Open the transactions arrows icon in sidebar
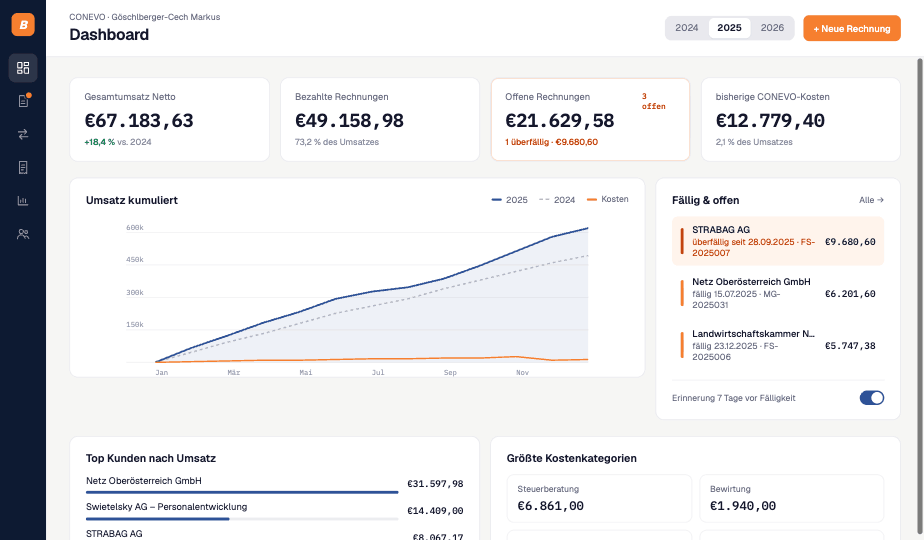 [23, 134]
